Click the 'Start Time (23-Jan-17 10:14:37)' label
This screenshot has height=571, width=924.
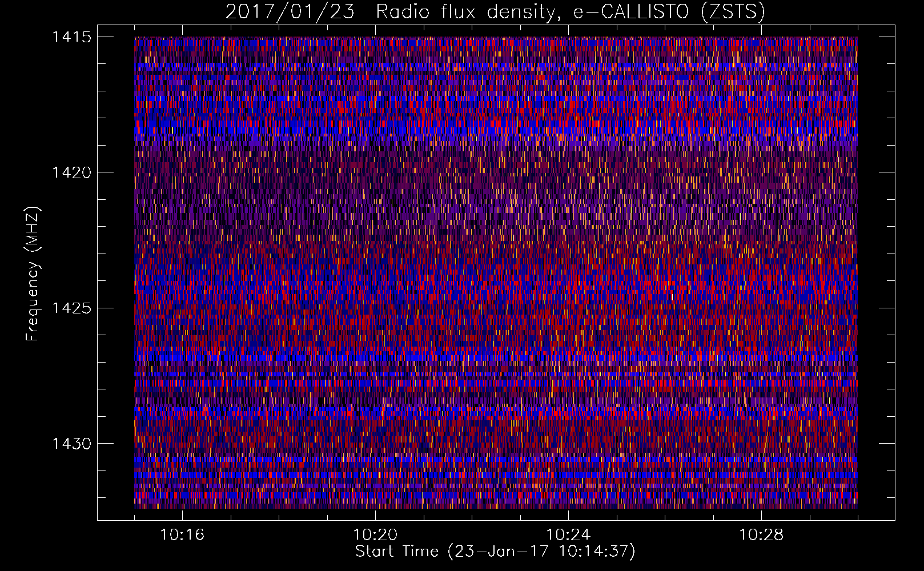[x=495, y=552]
